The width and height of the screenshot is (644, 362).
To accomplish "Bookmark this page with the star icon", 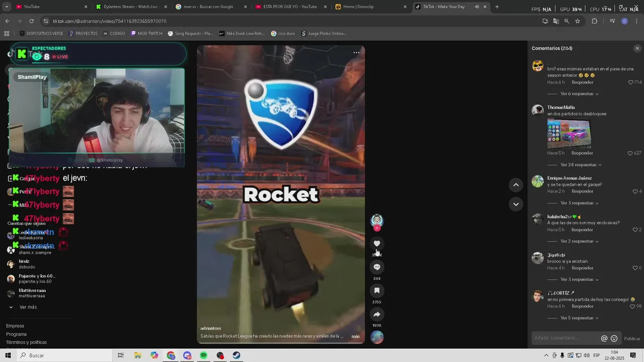I will click(578, 21).
